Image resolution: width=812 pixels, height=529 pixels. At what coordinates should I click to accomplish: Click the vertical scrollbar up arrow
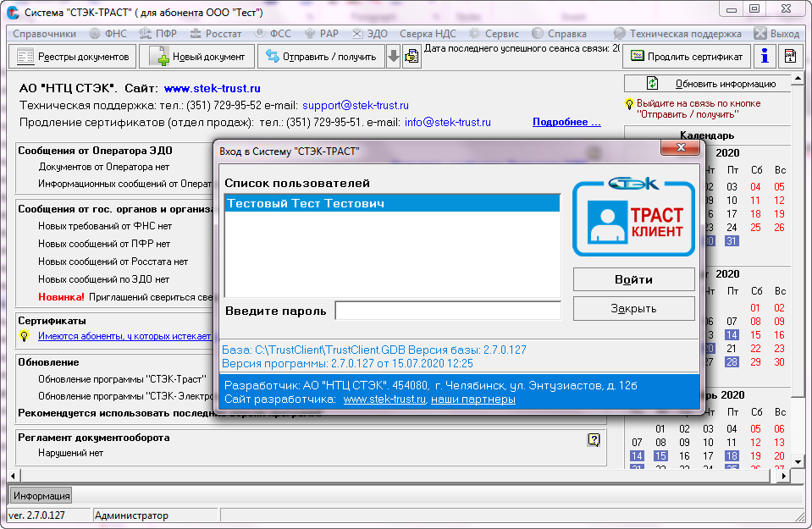(x=798, y=80)
